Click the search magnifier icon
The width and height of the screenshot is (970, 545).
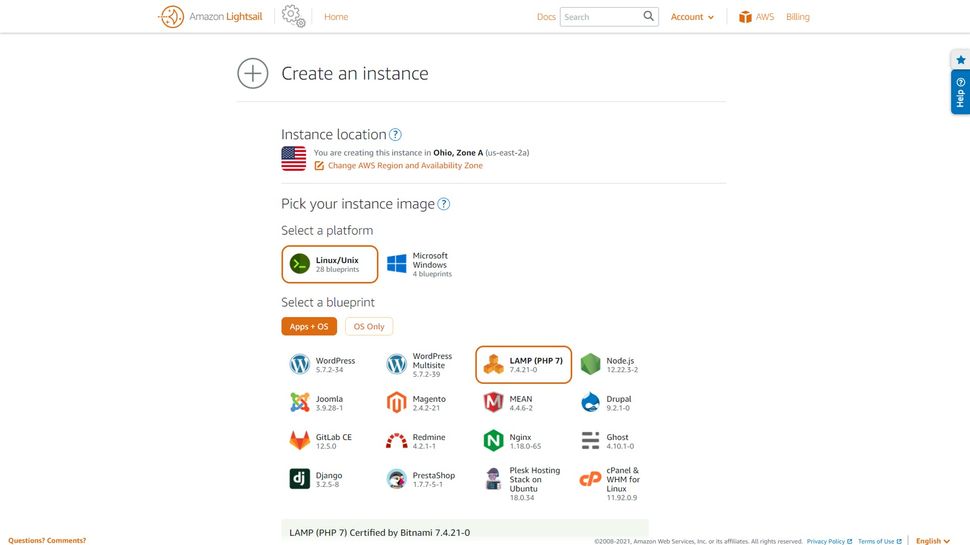click(x=648, y=16)
